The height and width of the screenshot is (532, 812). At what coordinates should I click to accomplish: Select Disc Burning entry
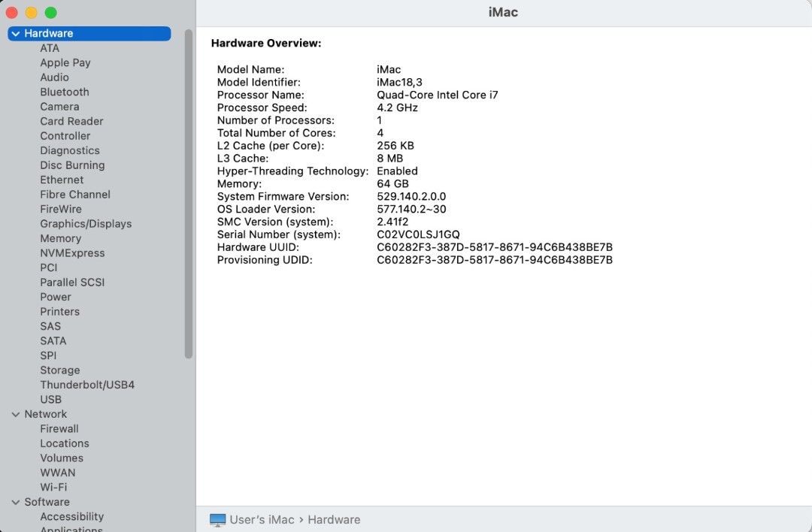[72, 165]
